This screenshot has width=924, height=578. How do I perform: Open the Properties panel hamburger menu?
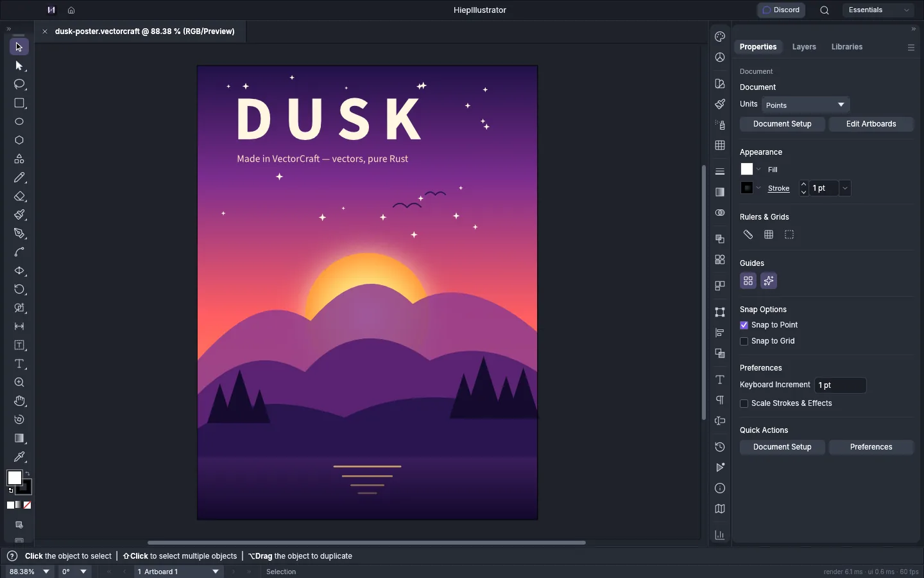911,48
